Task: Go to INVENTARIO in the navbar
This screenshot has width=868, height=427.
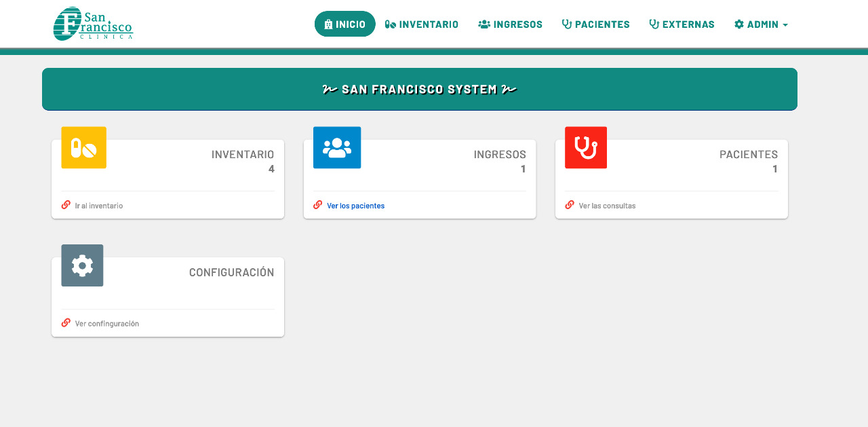Action: 422,24
